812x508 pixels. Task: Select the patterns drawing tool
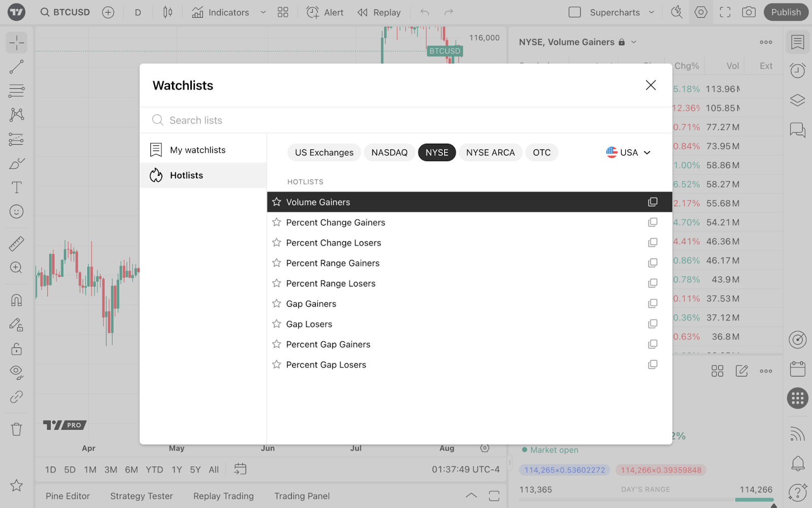[x=17, y=115]
